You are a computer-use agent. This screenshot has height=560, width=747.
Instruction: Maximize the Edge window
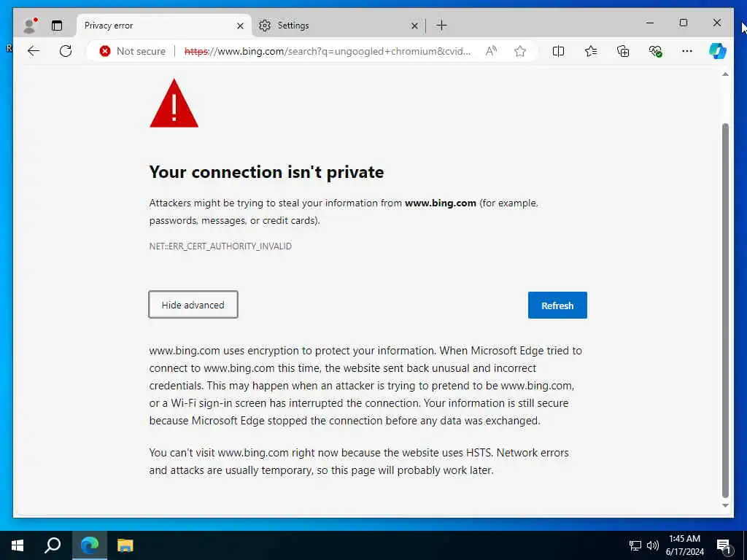tap(684, 23)
